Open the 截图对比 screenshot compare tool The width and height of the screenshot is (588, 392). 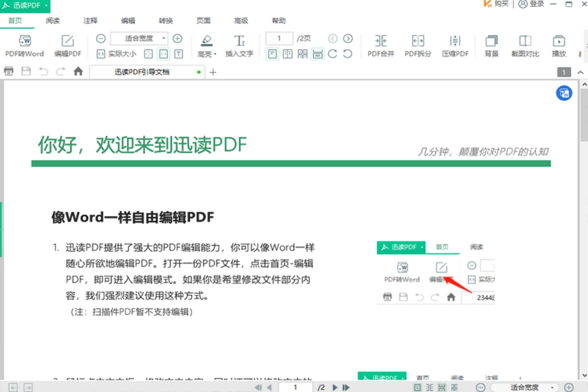525,45
